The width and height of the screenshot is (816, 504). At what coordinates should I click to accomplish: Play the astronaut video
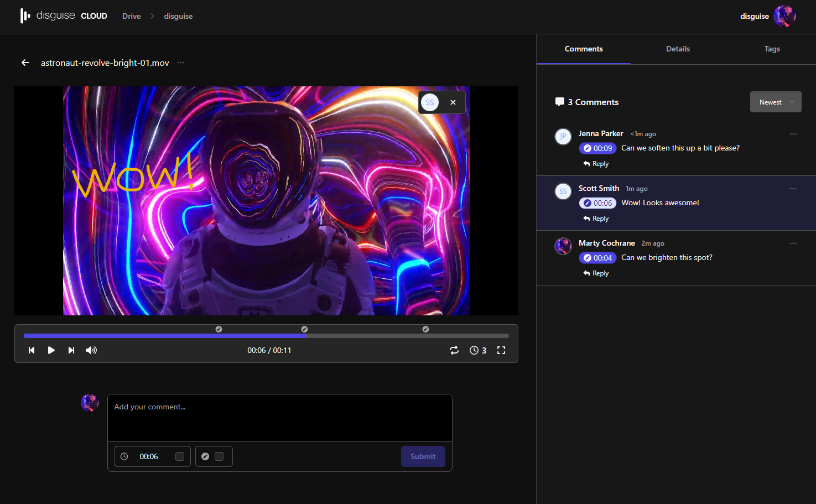51,350
